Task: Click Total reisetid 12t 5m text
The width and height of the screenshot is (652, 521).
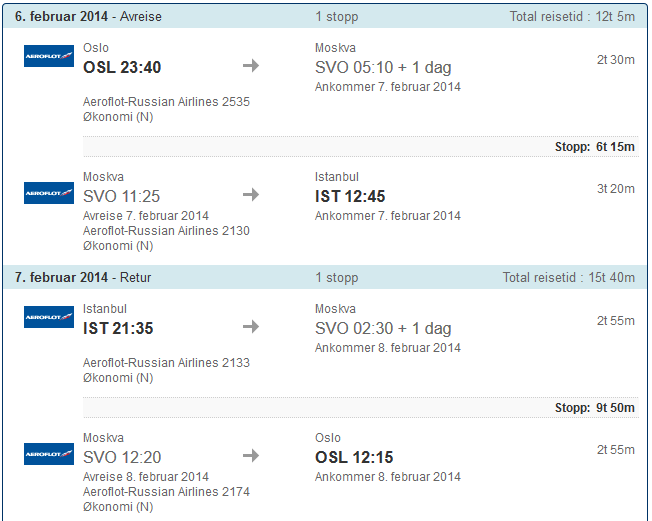Action: (x=572, y=17)
